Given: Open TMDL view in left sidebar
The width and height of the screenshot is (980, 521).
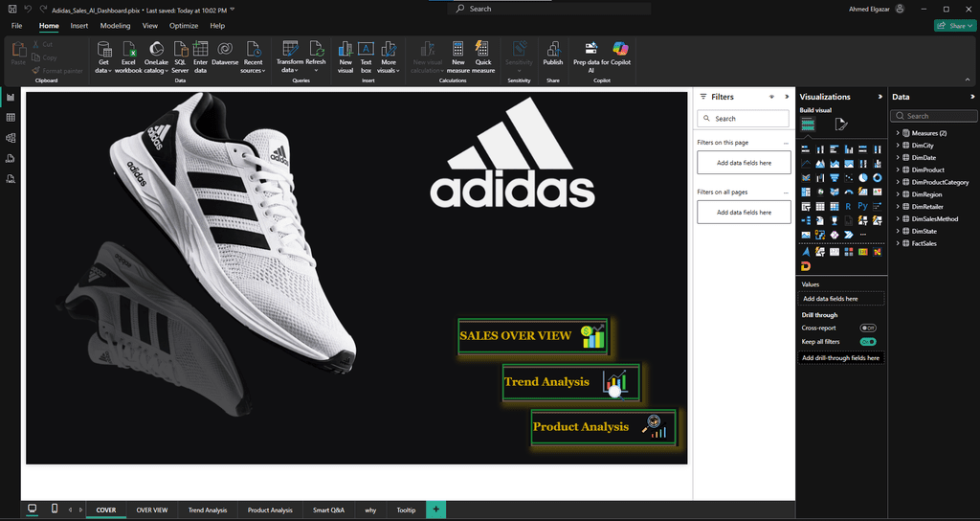Looking at the screenshot, I should pyautogui.click(x=11, y=179).
